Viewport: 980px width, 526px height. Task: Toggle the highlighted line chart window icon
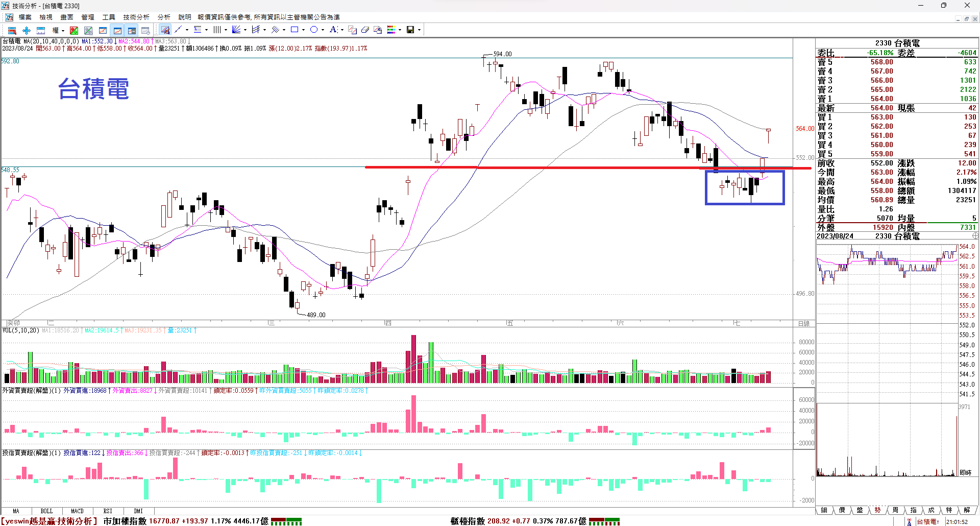coord(117,30)
